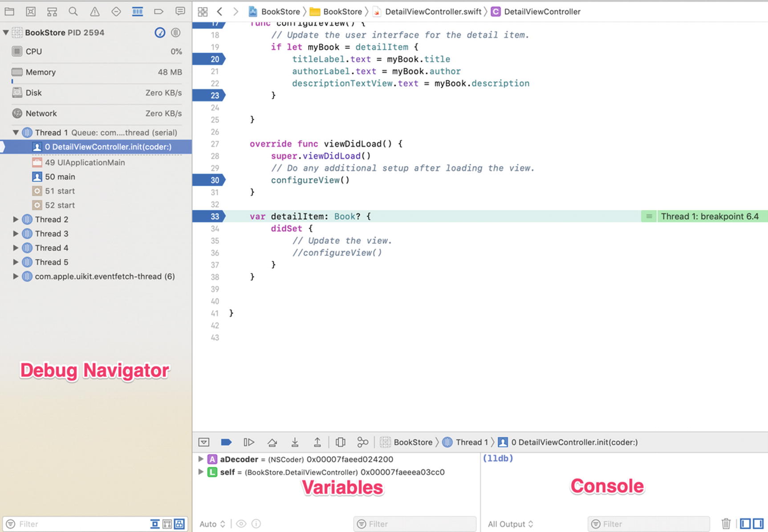Image resolution: width=768 pixels, height=532 pixels.
Task: Continue program execution
Action: (x=249, y=442)
